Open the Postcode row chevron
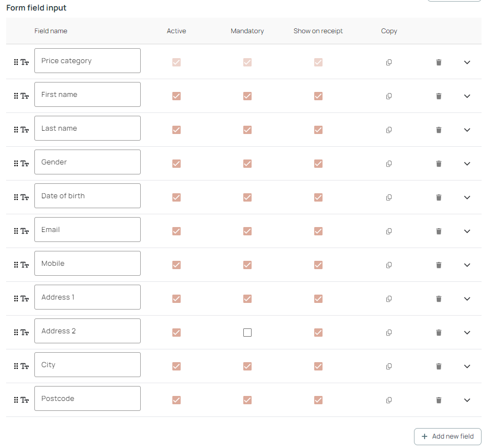The height and width of the screenshot is (448, 486). (x=467, y=400)
